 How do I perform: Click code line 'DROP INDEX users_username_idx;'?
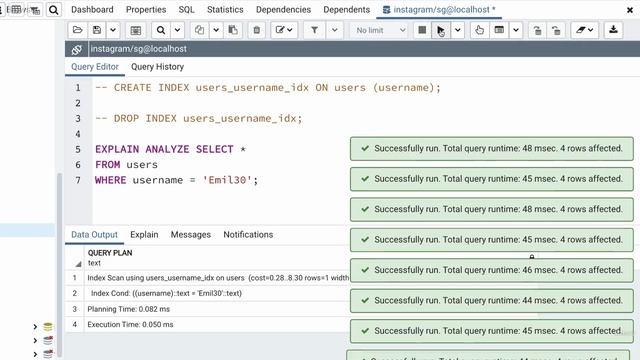pyautogui.click(x=199, y=118)
